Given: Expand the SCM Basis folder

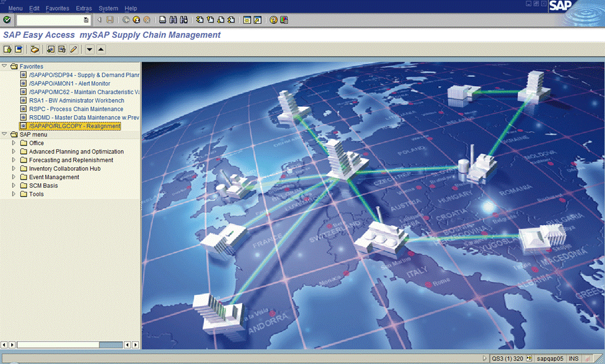Looking at the screenshot, I should (14, 186).
